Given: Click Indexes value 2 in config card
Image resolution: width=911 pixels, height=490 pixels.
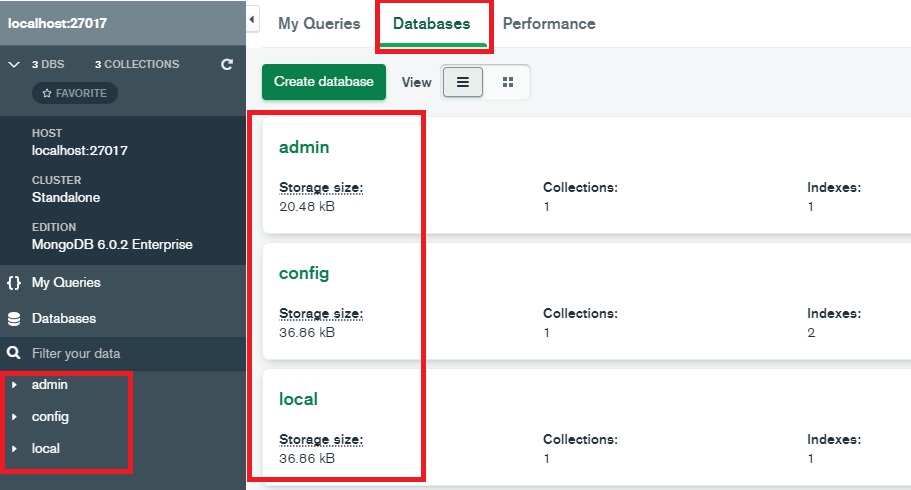Looking at the screenshot, I should tap(811, 332).
